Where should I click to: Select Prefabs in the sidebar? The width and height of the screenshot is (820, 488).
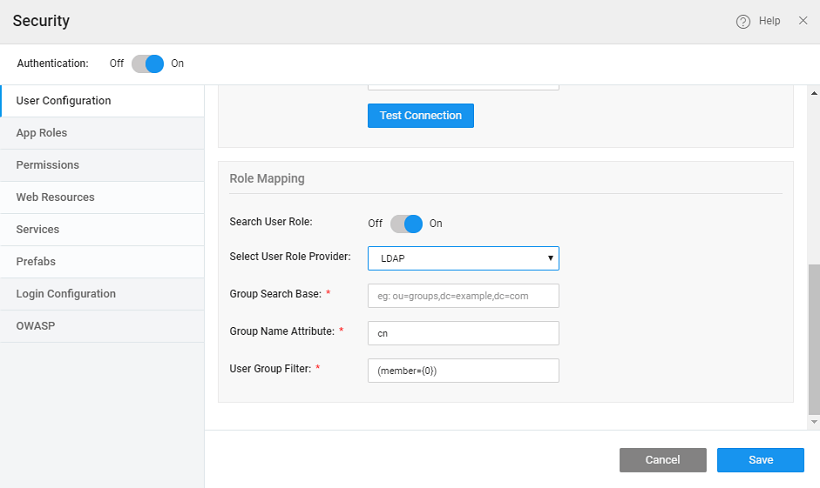[35, 261]
